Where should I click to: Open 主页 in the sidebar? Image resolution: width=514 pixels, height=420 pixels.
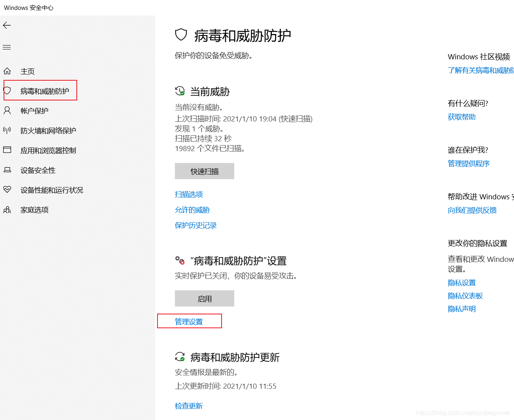pyautogui.click(x=28, y=71)
